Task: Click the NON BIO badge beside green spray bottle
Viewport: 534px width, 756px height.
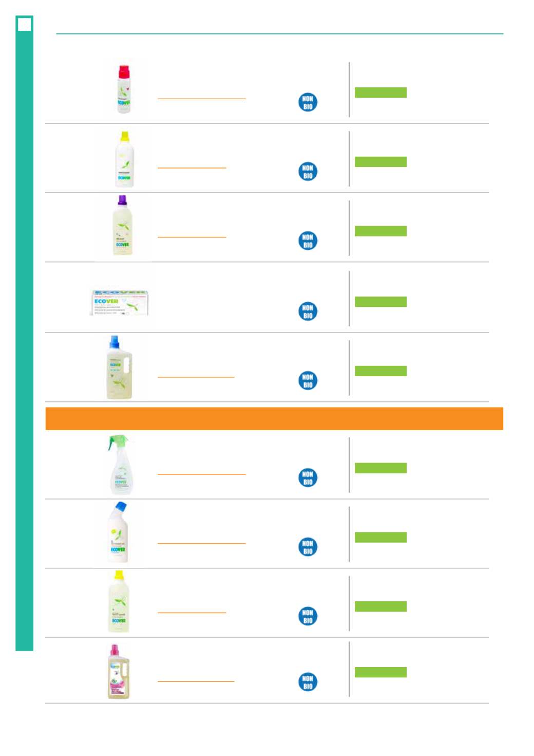Action: point(308,477)
